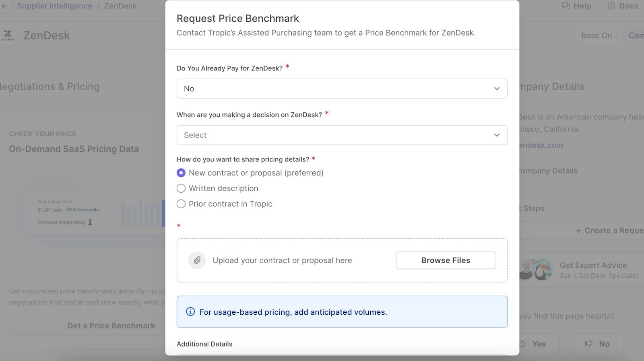644x361 pixels.
Task: Expand the decision timing Select dropdown
Action: tap(342, 135)
